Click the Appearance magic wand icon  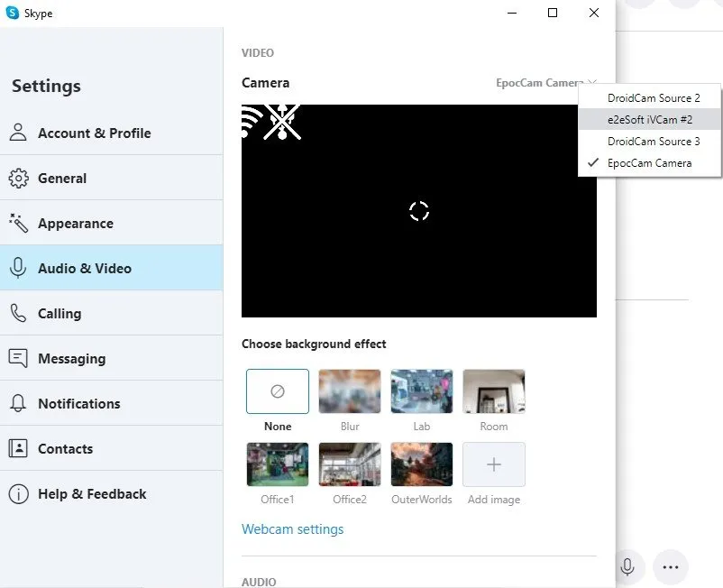(x=18, y=223)
